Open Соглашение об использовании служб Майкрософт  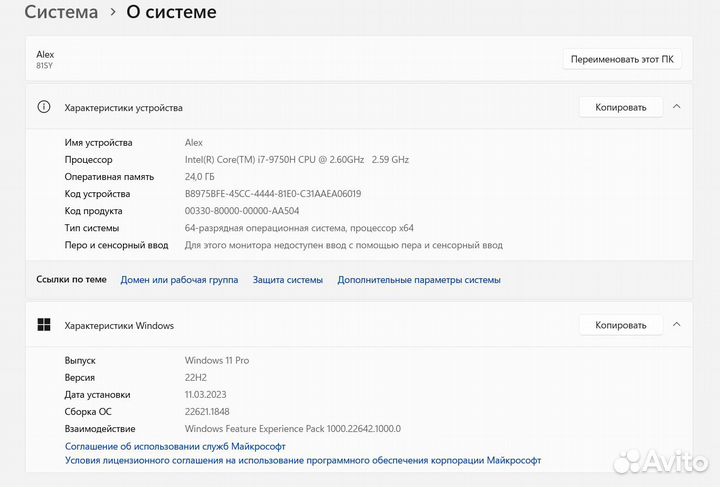(x=175, y=446)
